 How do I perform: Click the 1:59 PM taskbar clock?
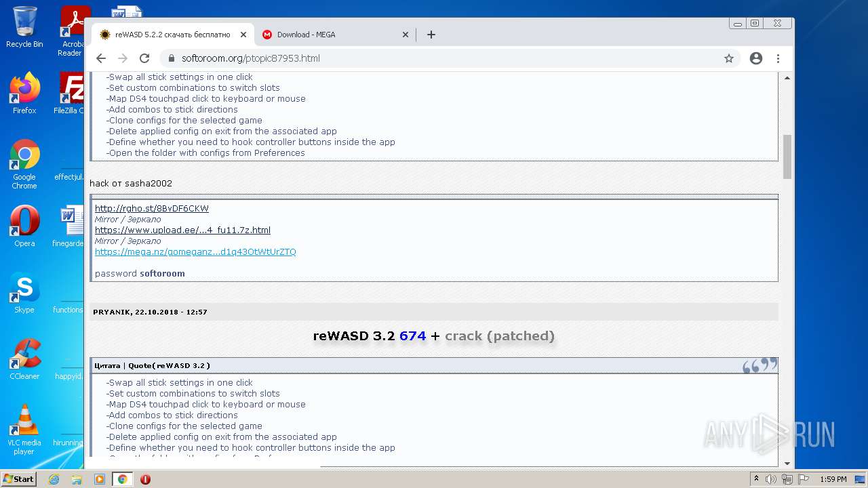pyautogui.click(x=833, y=479)
